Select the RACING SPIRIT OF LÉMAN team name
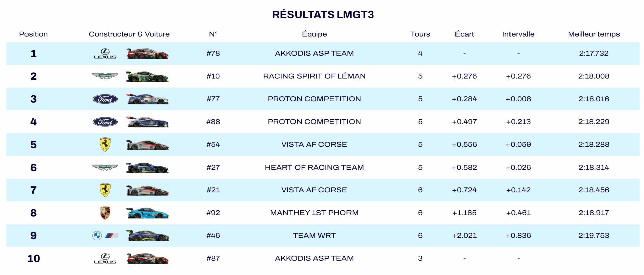The height and width of the screenshot is (275, 644). 314,76
